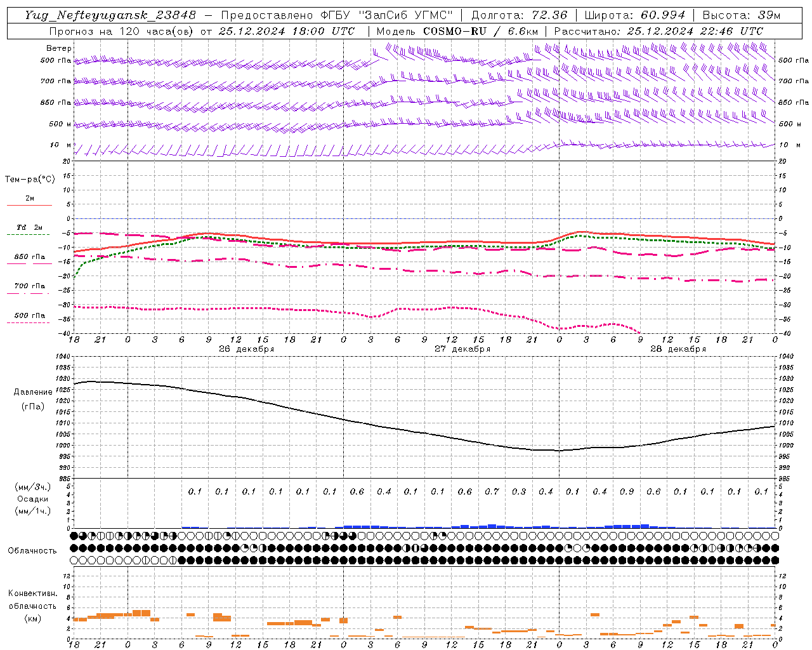
Task: Click the "(мм/1ч.)" units label
Action: tap(33, 511)
